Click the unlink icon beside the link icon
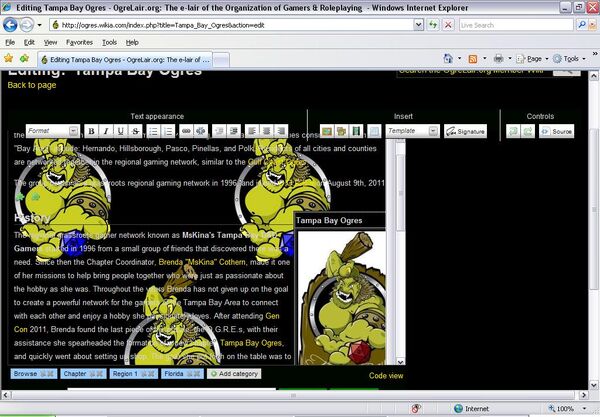This screenshot has width=600, height=417. point(201,131)
